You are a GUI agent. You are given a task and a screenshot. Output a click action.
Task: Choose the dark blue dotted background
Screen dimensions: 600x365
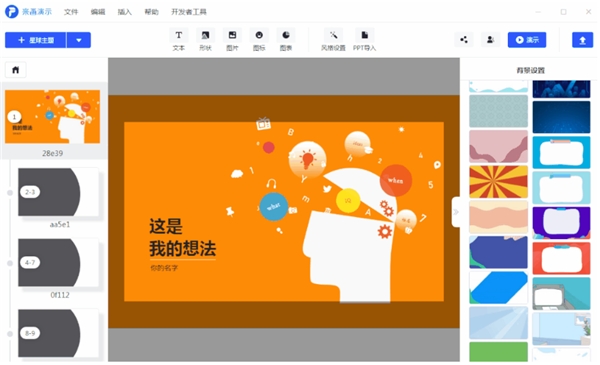coord(561,117)
